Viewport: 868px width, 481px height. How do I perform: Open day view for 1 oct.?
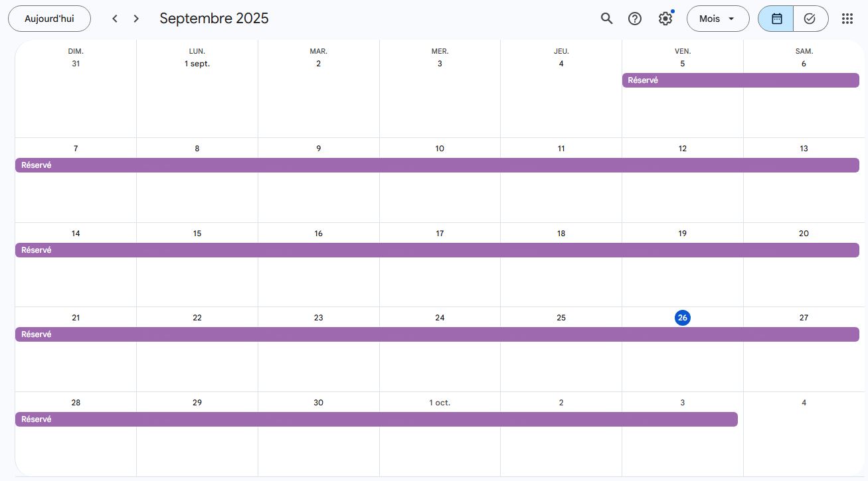click(x=440, y=403)
